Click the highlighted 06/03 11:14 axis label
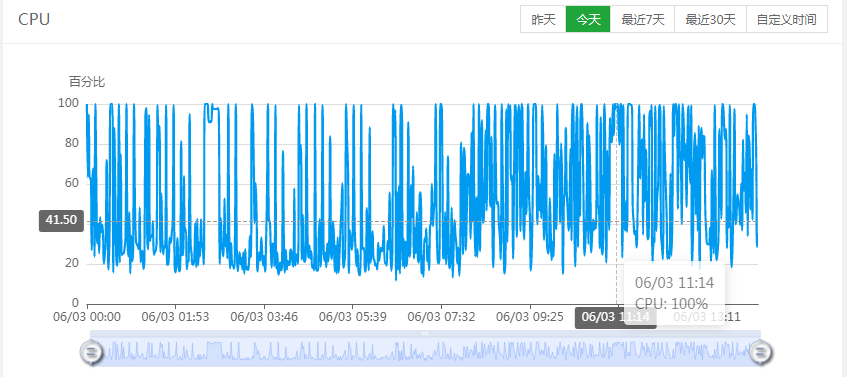The image size is (847, 377). (616, 317)
